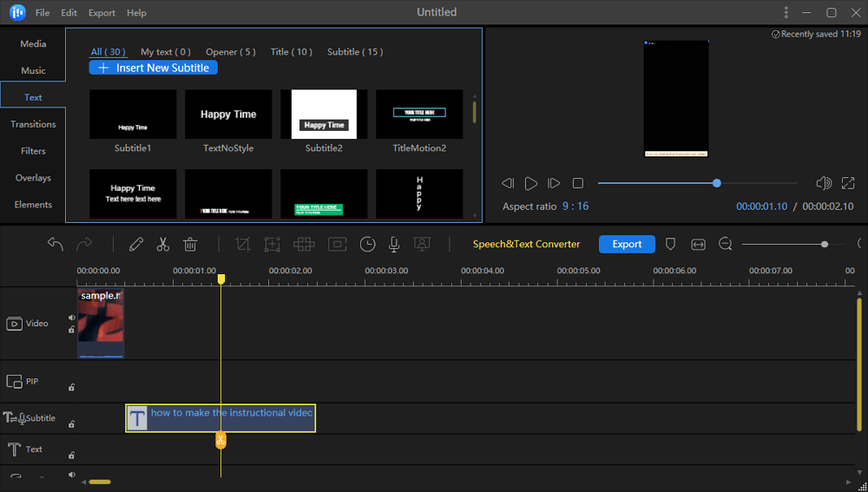Click the trash Delete icon
The width and height of the screenshot is (868, 492).
coord(191,245)
